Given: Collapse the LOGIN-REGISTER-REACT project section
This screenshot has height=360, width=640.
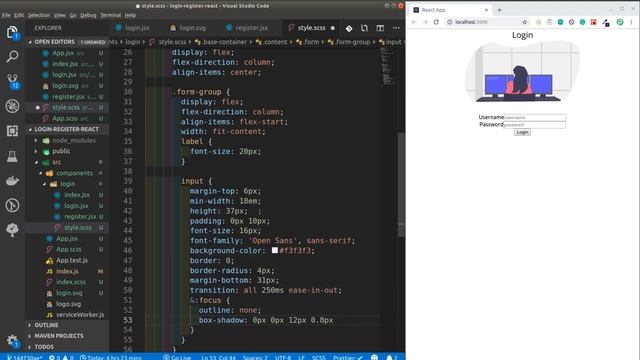Looking at the screenshot, I should 67,129.
